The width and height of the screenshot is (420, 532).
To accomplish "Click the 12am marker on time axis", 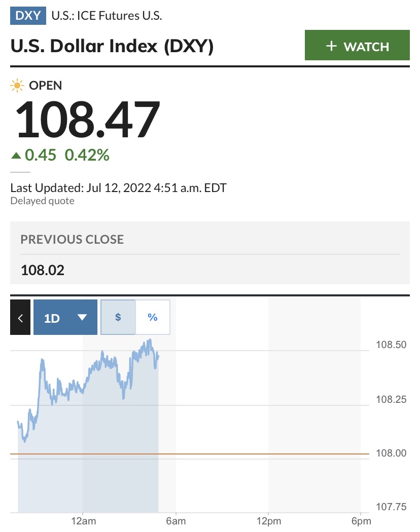I will click(x=83, y=521).
